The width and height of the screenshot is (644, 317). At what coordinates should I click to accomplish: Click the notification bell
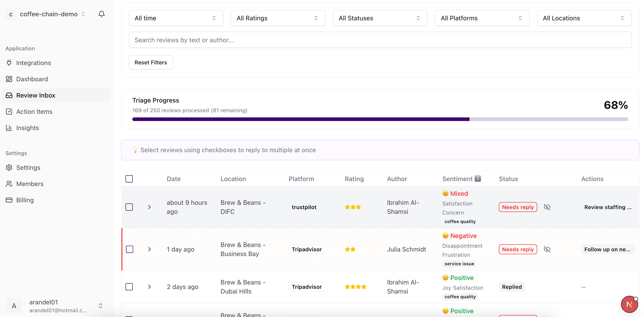101,14
